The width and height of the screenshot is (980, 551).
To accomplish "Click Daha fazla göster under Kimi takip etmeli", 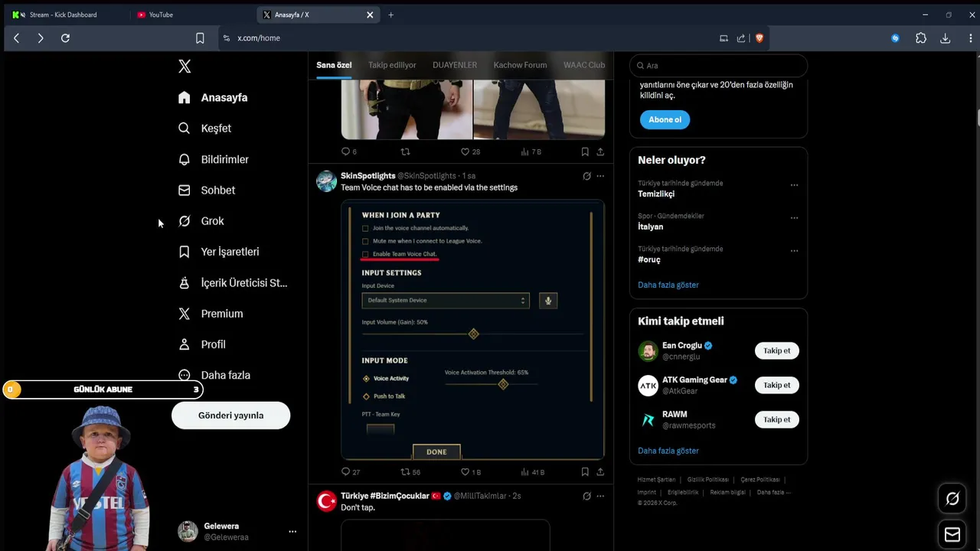I will click(x=668, y=451).
